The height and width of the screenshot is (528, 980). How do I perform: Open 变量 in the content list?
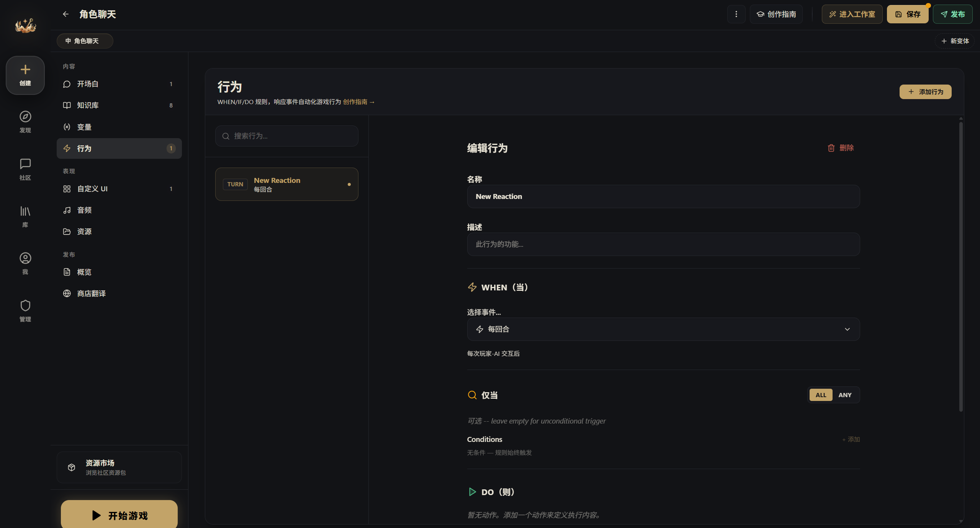click(119, 127)
